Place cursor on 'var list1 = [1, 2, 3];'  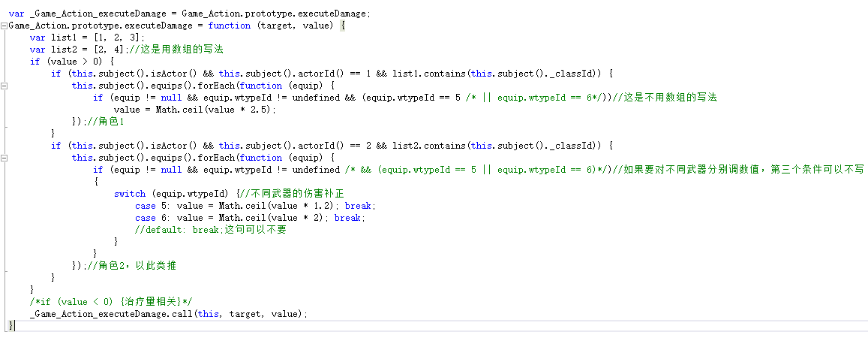tap(88, 38)
